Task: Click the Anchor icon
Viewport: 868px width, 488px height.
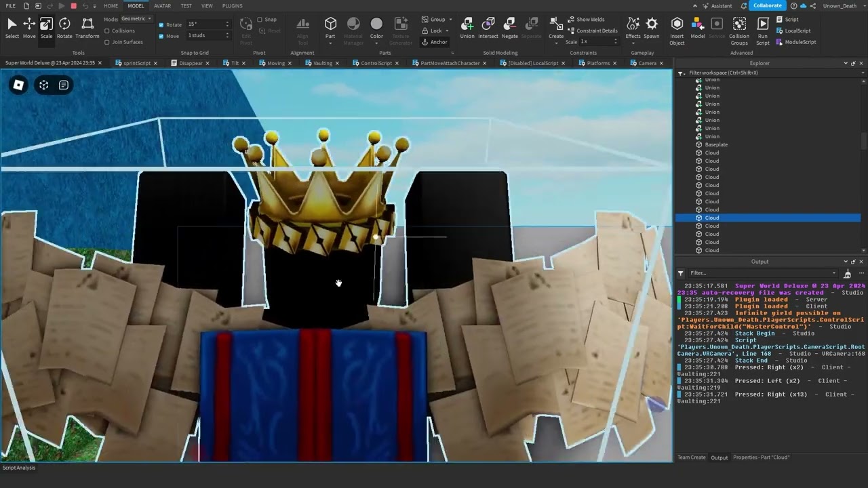Action: pyautogui.click(x=434, y=41)
